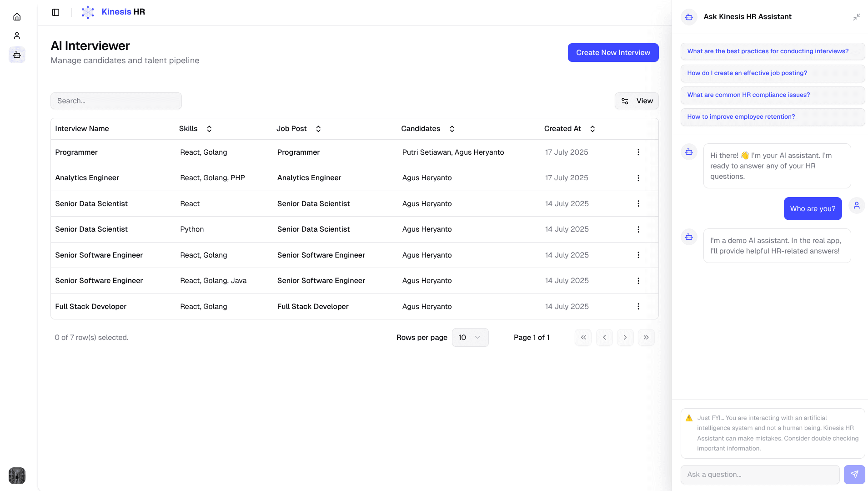Select the user profile icon in sidebar
868x491 pixels.
[x=17, y=35]
